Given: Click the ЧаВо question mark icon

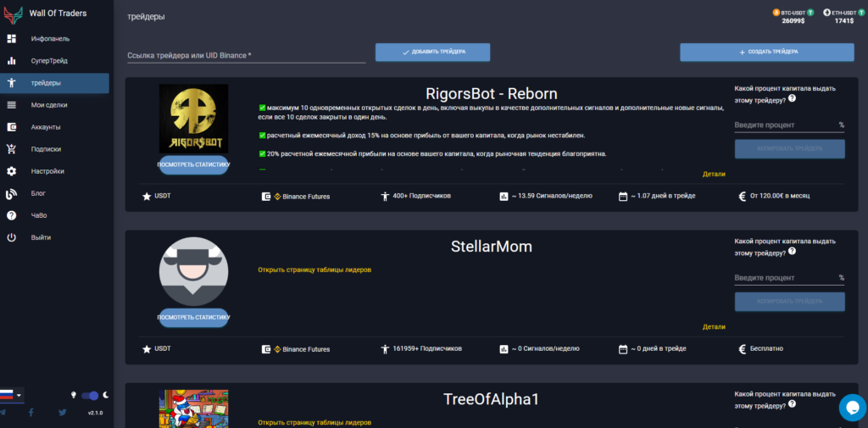Looking at the screenshot, I should 11,215.
